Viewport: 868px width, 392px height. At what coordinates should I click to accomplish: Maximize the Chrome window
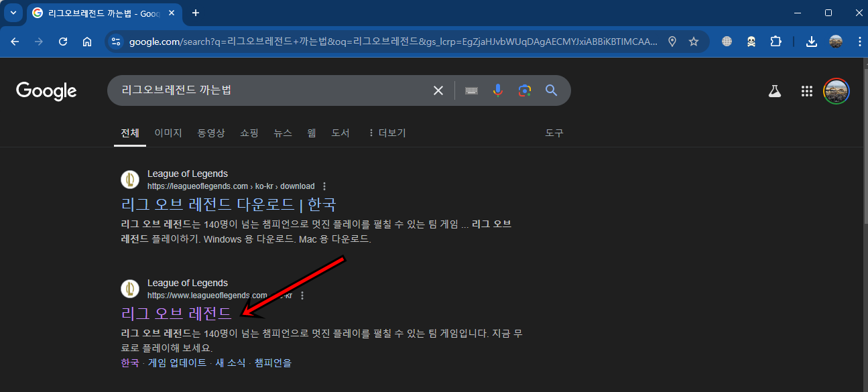coord(828,13)
